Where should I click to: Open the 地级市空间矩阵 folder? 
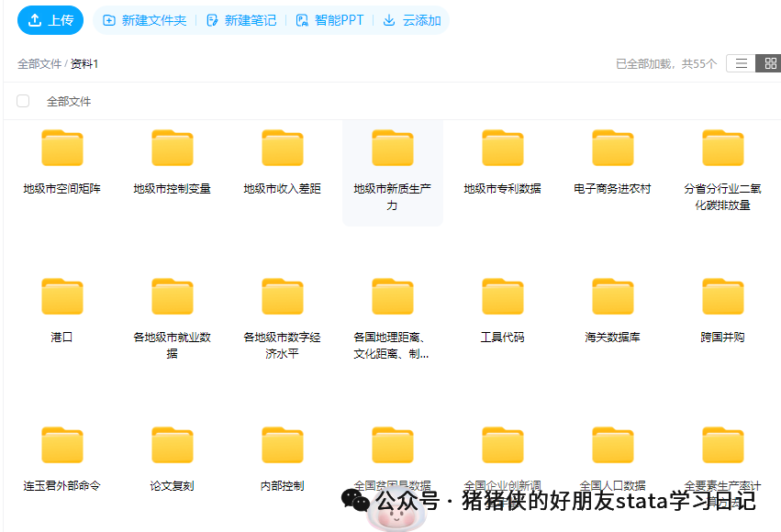tap(61, 159)
